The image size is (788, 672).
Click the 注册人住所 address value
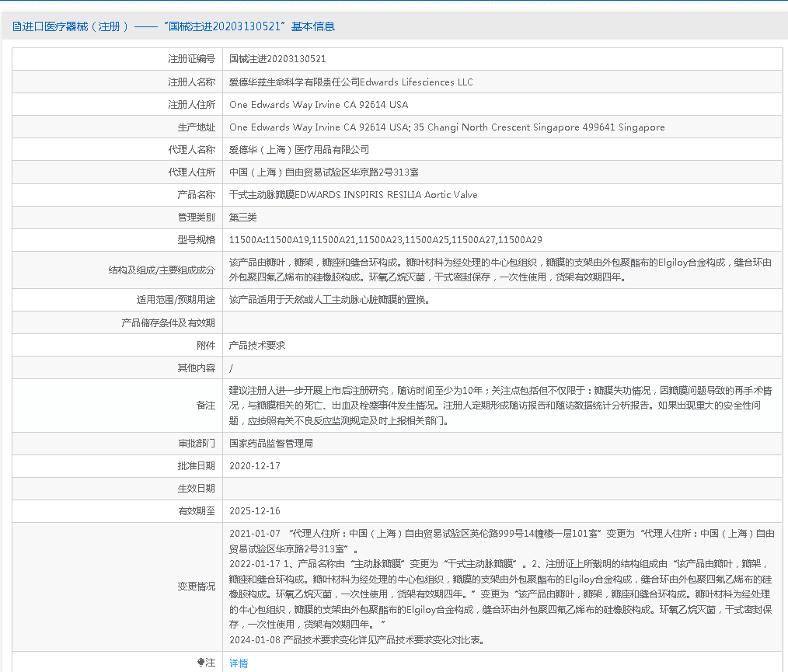(x=319, y=104)
